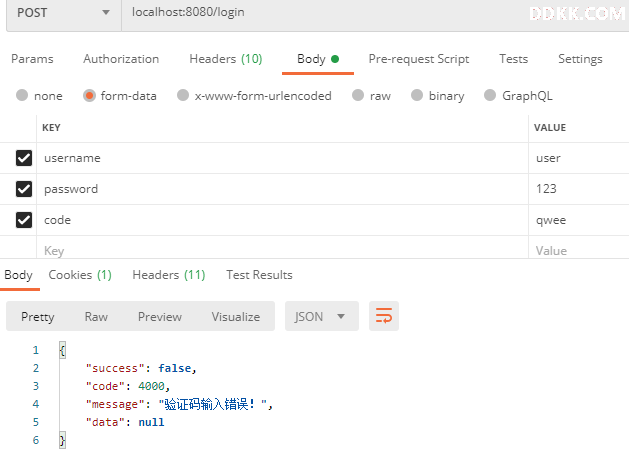Toggle the response word wrap icon
This screenshot has width=629, height=458.
[384, 316]
